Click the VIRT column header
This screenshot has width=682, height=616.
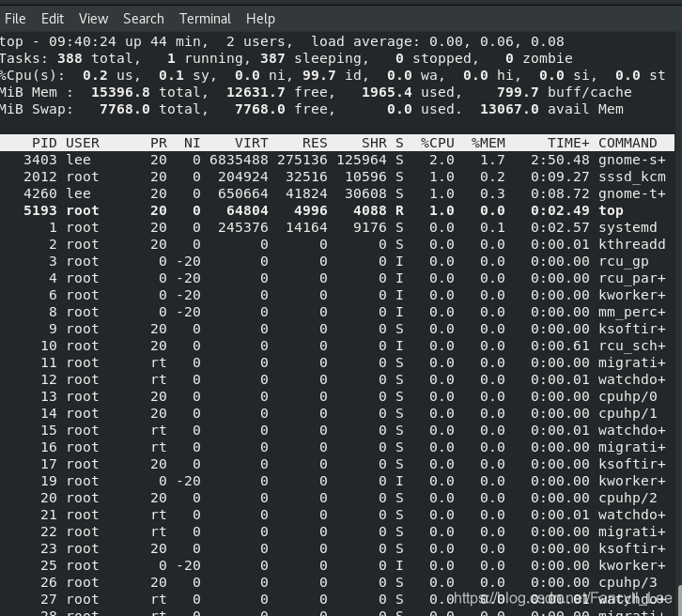(252, 143)
